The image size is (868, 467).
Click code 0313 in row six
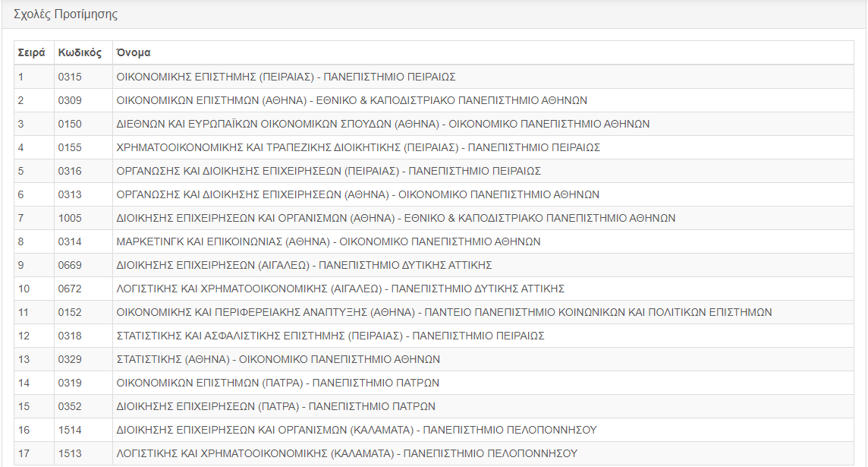point(70,194)
